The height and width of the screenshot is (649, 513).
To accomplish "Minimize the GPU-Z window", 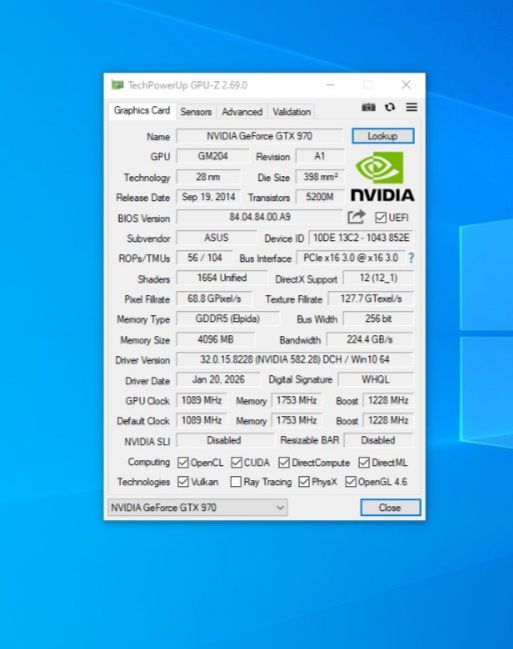I will click(x=330, y=85).
